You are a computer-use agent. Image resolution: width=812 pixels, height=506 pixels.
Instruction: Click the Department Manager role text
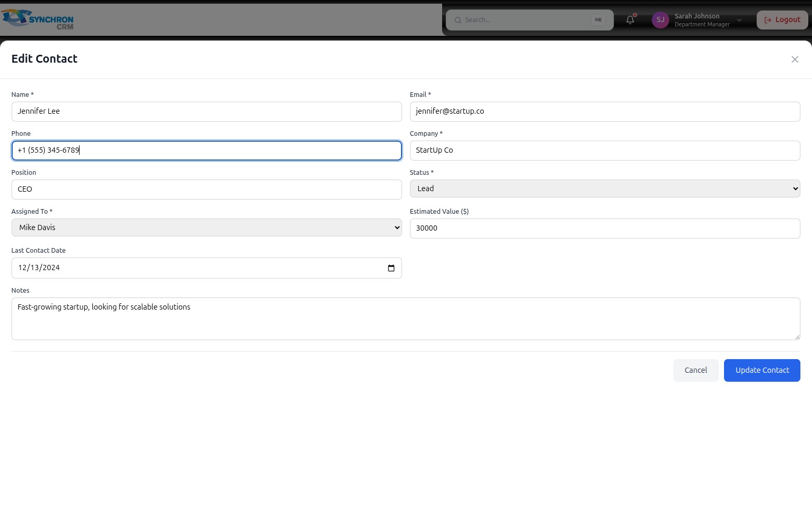click(702, 25)
